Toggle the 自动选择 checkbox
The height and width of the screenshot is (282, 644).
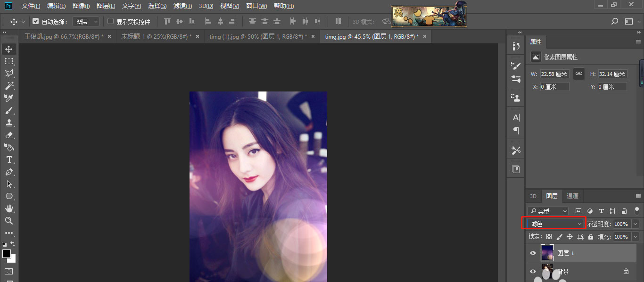[x=35, y=21]
